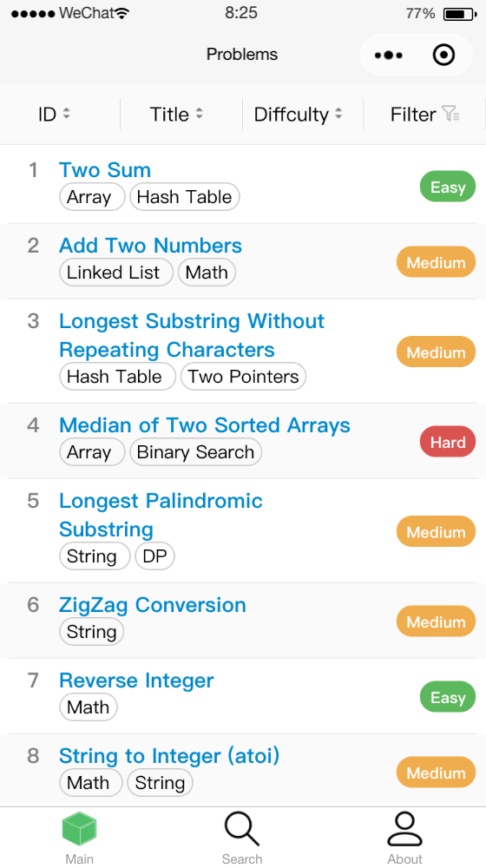Open the About person icon

[404, 829]
